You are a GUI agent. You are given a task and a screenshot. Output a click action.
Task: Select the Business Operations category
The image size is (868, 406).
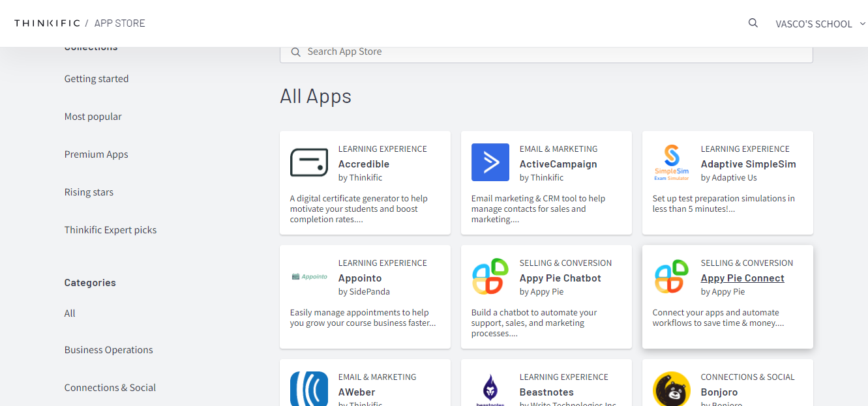click(109, 350)
